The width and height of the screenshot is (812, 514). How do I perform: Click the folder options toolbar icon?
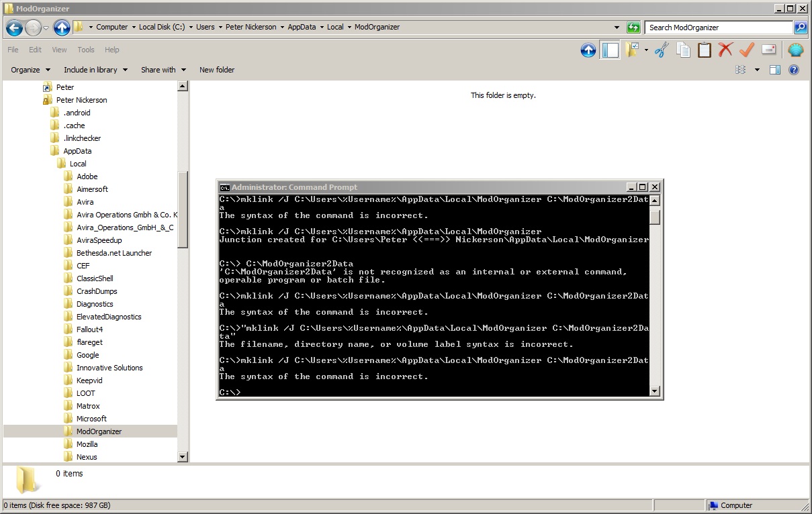coord(632,50)
